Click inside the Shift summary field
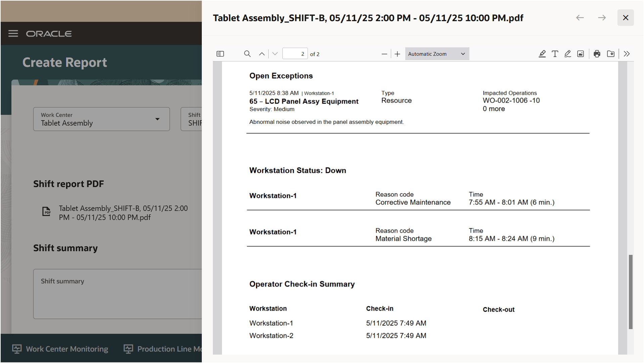 pyautogui.click(x=118, y=294)
